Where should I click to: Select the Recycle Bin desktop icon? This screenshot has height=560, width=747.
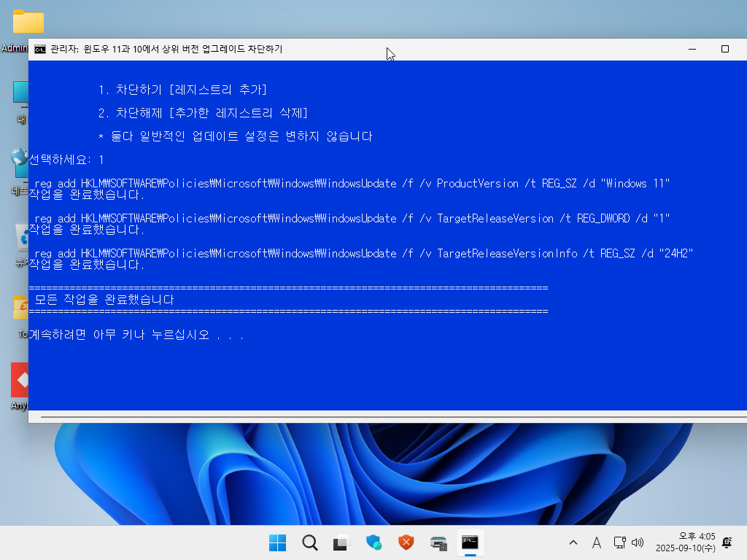[x=21, y=237]
